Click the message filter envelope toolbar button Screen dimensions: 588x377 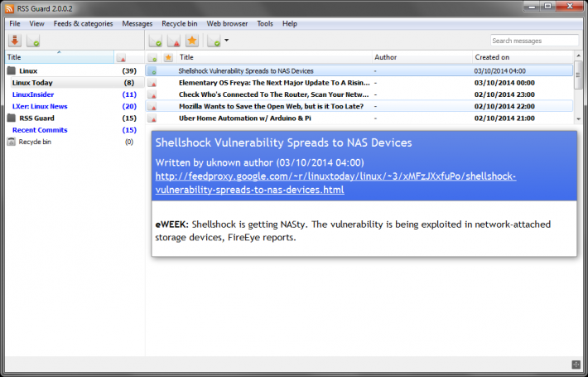(214, 41)
